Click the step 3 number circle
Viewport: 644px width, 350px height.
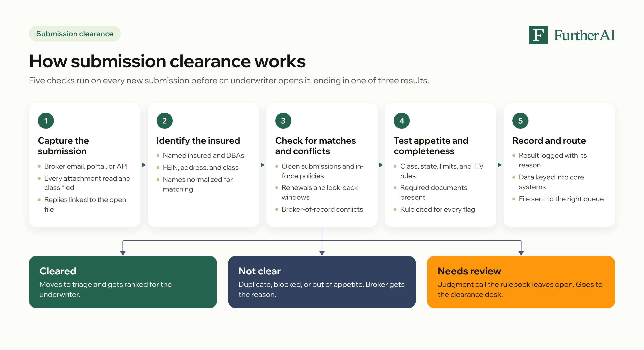tap(283, 121)
